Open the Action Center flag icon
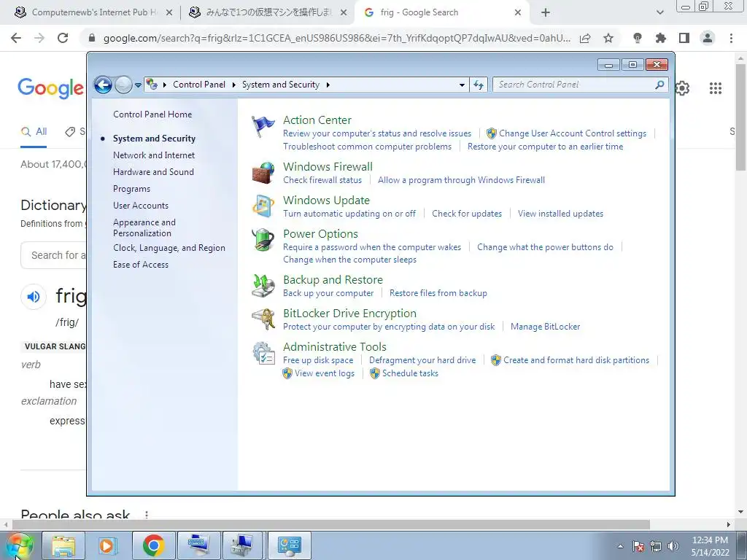Image resolution: width=747 pixels, height=560 pixels. [x=263, y=127]
